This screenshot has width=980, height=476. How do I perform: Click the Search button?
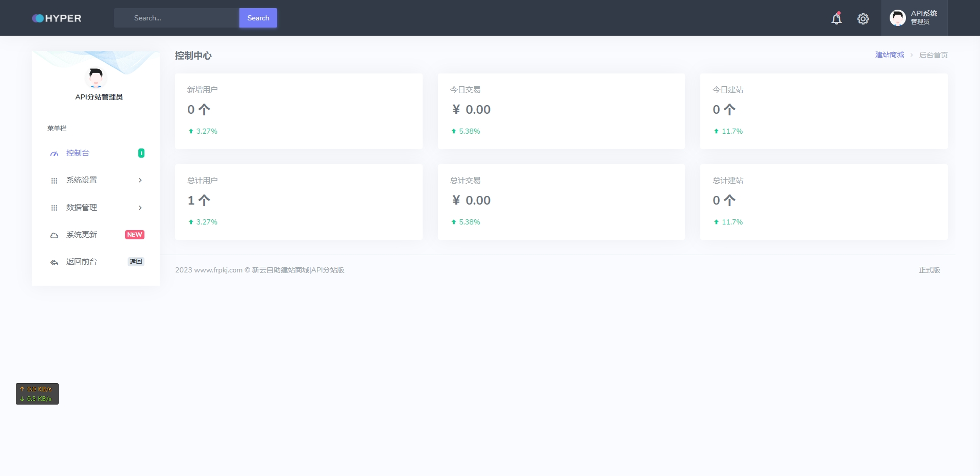pos(258,18)
